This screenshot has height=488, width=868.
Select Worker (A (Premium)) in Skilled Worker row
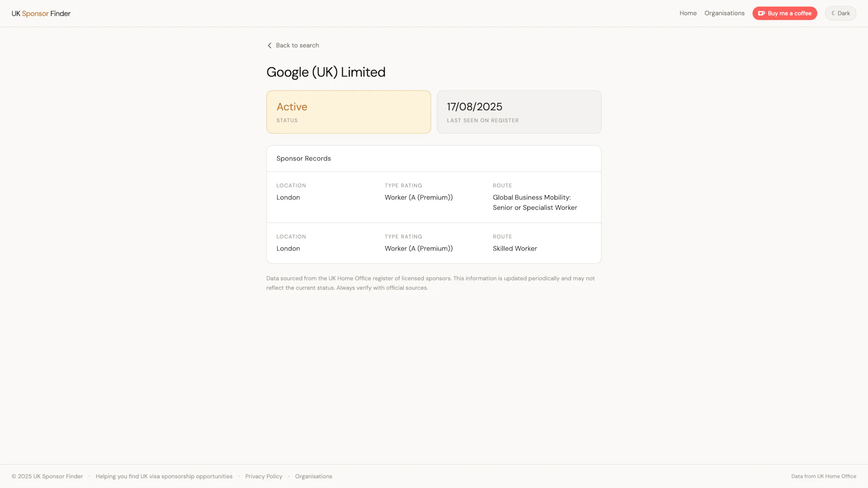point(419,248)
